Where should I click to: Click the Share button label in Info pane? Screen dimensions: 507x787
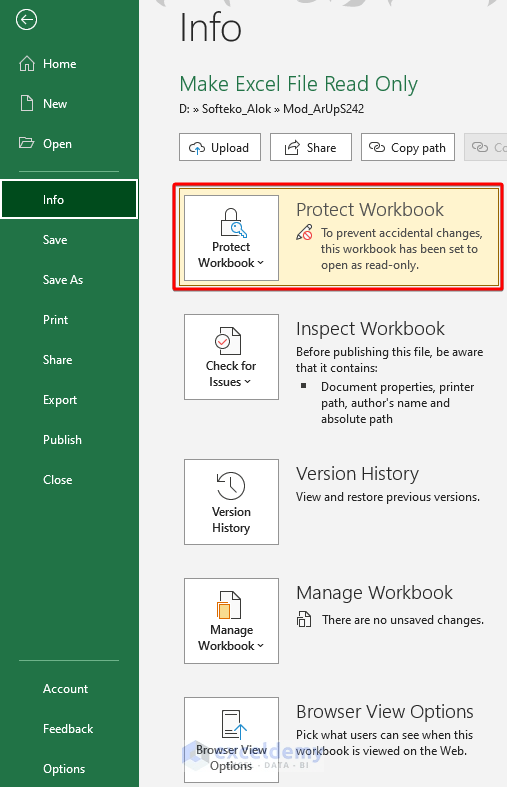[321, 148]
